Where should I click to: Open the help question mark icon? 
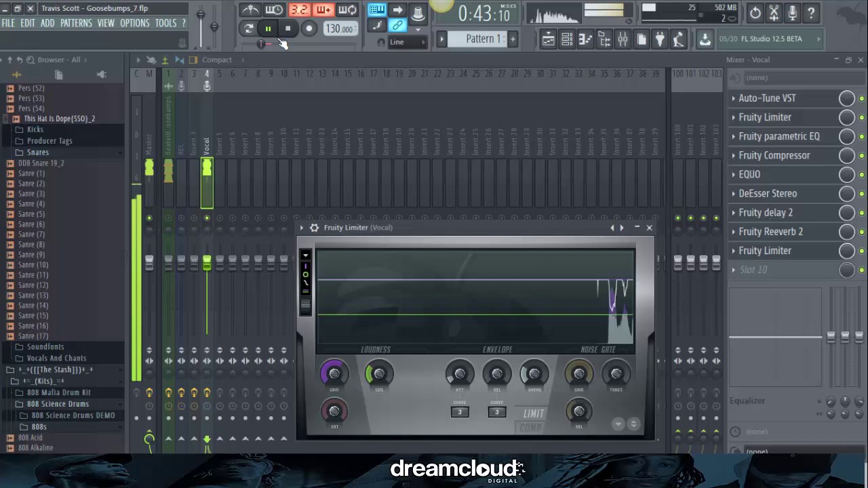811,13
